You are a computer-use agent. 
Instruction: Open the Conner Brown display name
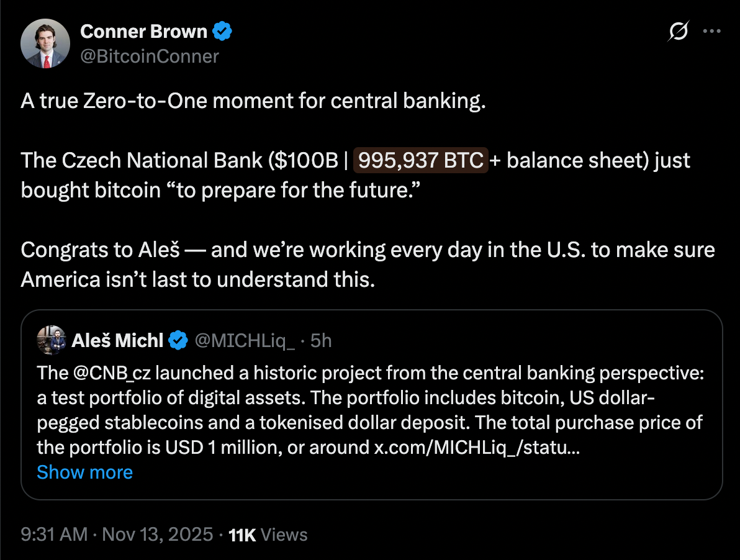144,30
